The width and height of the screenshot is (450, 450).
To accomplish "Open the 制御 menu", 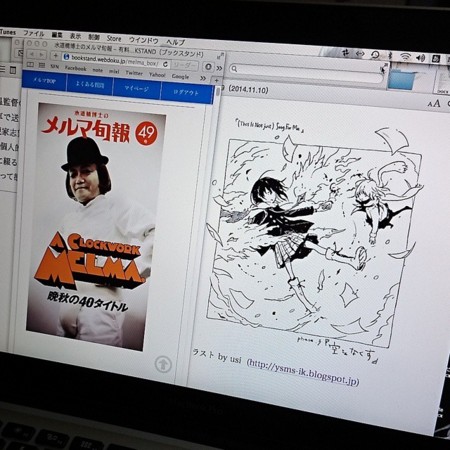I will tap(94, 37).
